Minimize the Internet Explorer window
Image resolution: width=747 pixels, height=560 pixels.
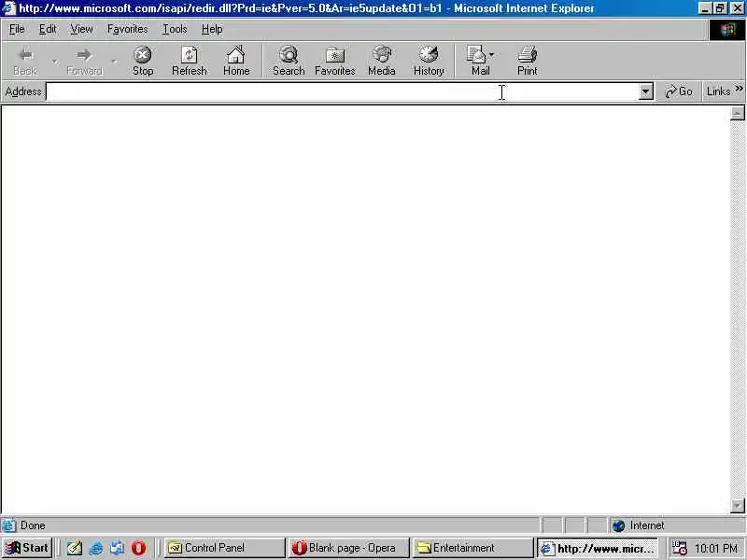pos(705,8)
